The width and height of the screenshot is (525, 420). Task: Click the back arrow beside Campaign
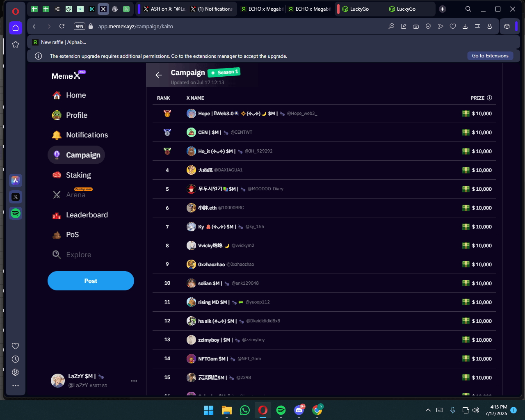[x=159, y=75]
